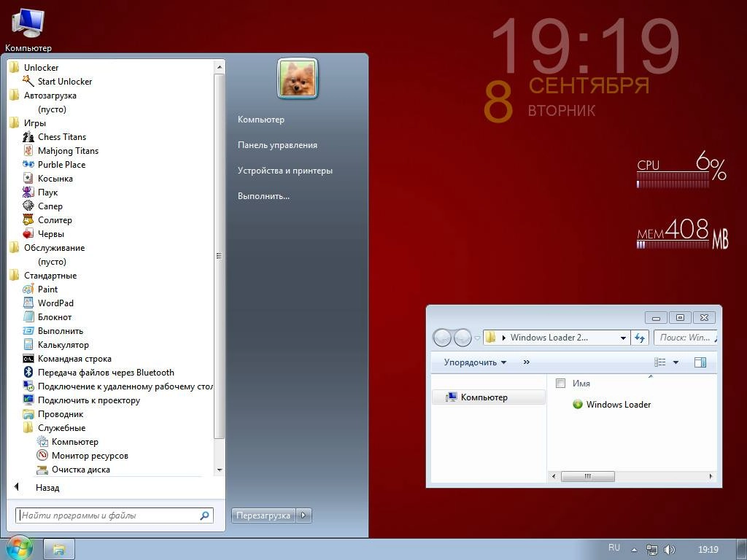
Task: Click the Перезагрузка button
Action: click(x=263, y=516)
